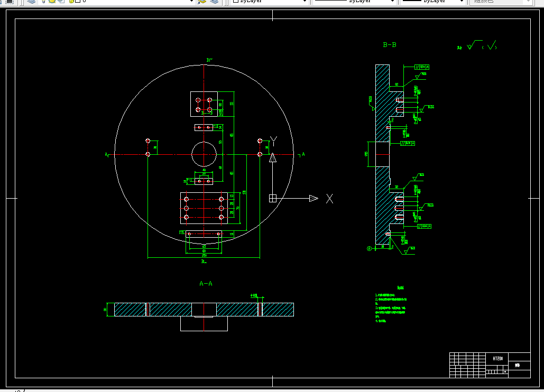Open the Layer Properties Manager icon
The image size is (544, 392).
[32, 2]
